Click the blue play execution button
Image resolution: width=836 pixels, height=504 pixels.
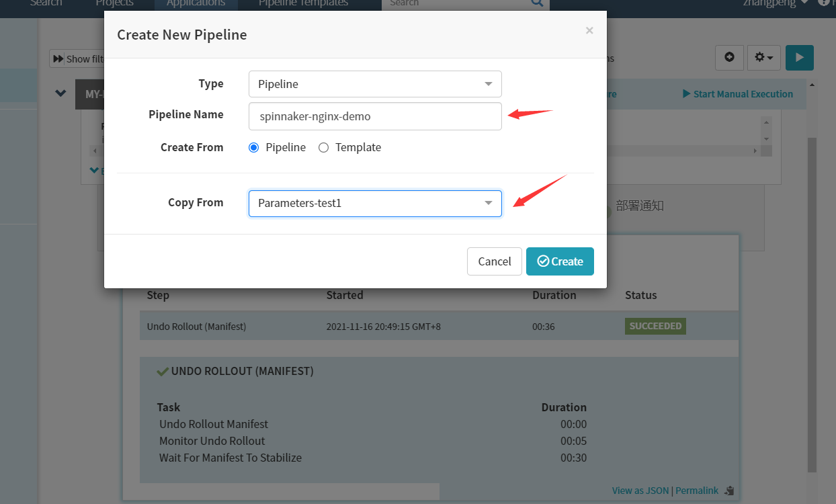(799, 58)
